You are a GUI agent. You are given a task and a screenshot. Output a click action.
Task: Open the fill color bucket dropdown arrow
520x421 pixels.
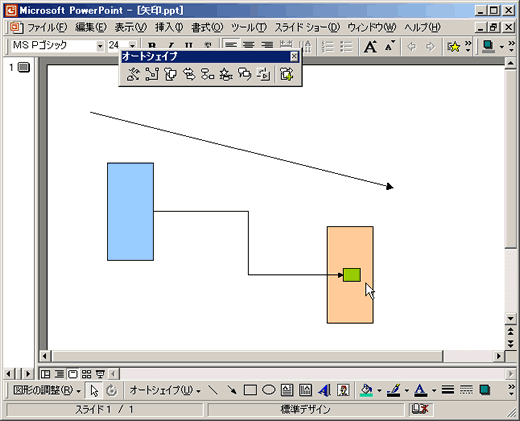[x=379, y=390]
